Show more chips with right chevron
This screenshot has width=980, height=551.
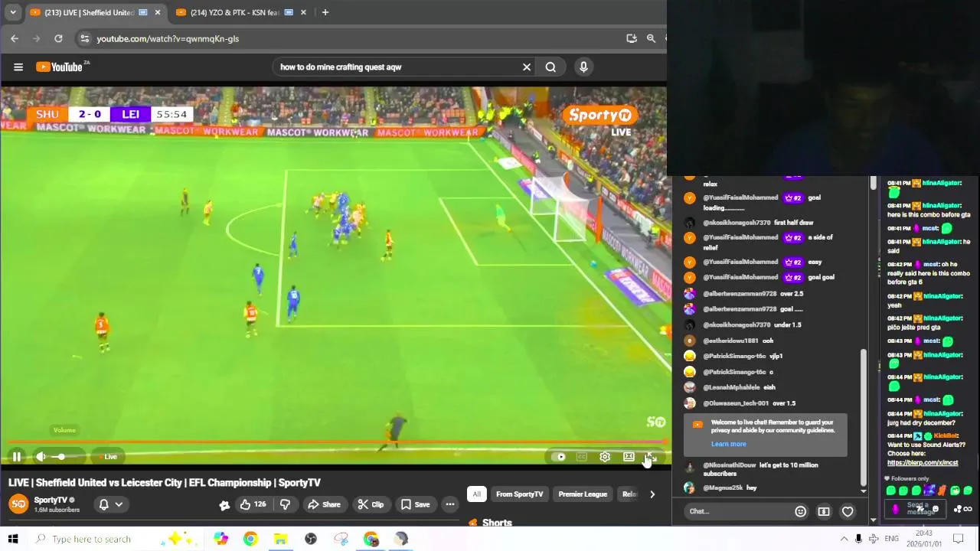coord(652,494)
